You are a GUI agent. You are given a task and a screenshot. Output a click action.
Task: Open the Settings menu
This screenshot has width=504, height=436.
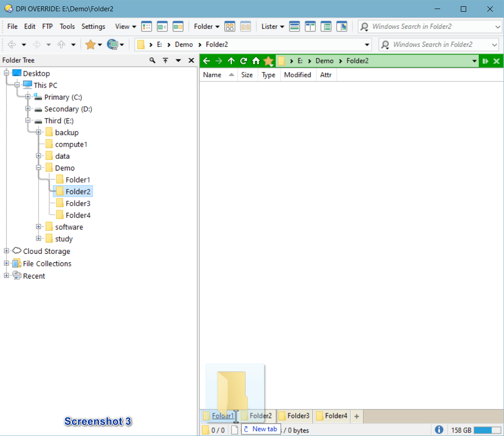point(93,27)
